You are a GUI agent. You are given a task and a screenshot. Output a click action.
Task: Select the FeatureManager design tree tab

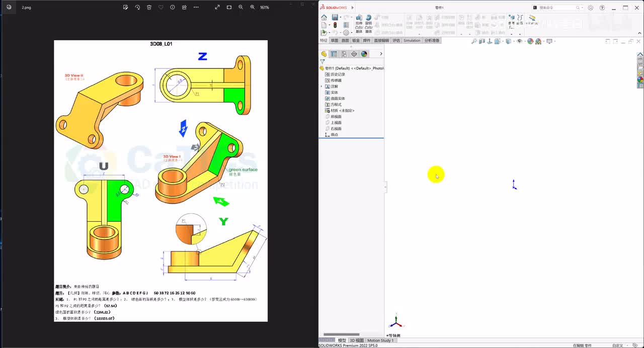324,54
